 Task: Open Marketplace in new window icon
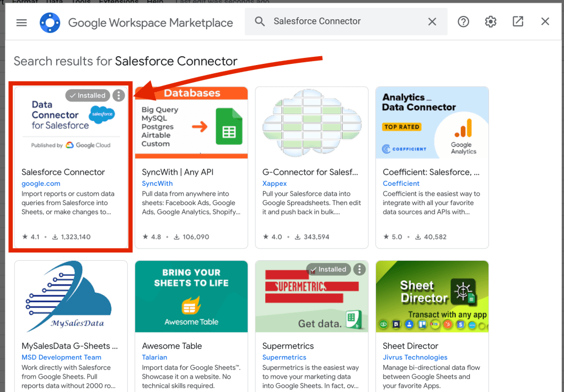coord(518,22)
